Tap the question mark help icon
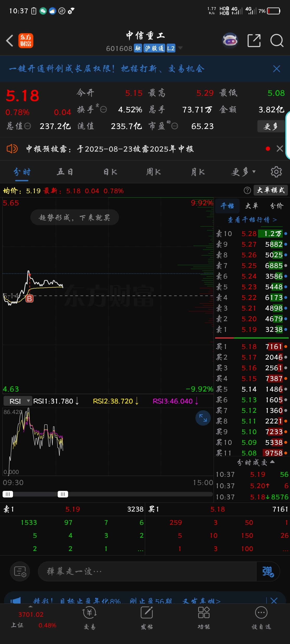 247,191
